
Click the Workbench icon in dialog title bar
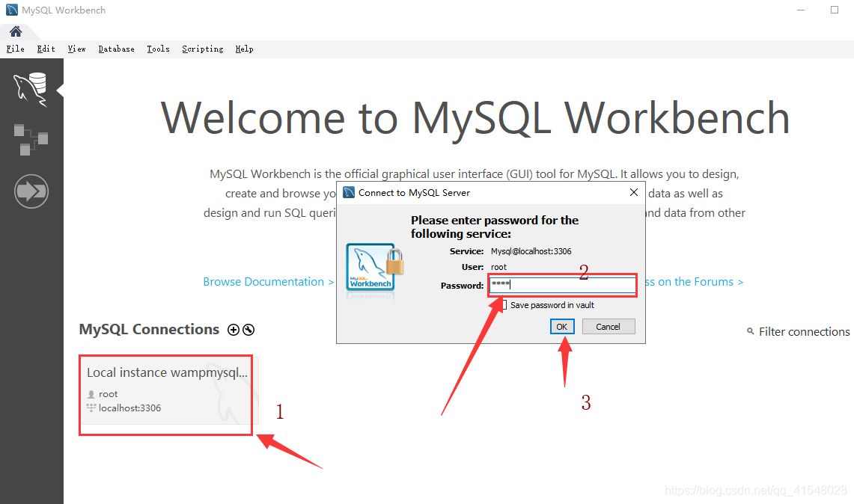(349, 192)
